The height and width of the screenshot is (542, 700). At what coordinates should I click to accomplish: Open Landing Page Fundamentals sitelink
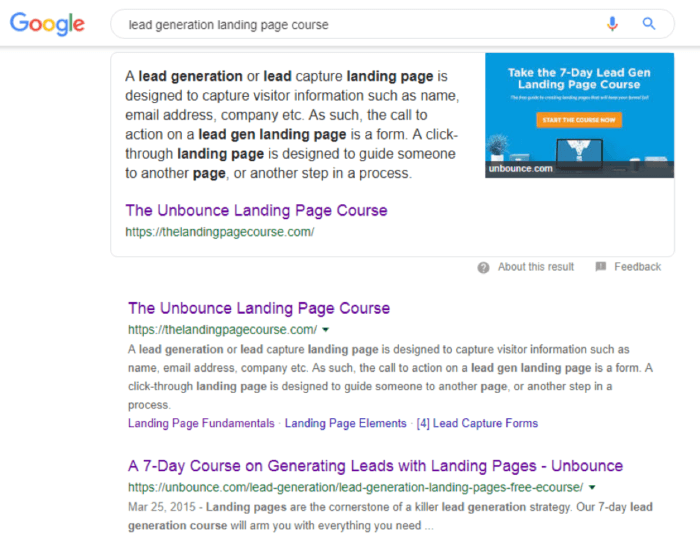point(201,423)
